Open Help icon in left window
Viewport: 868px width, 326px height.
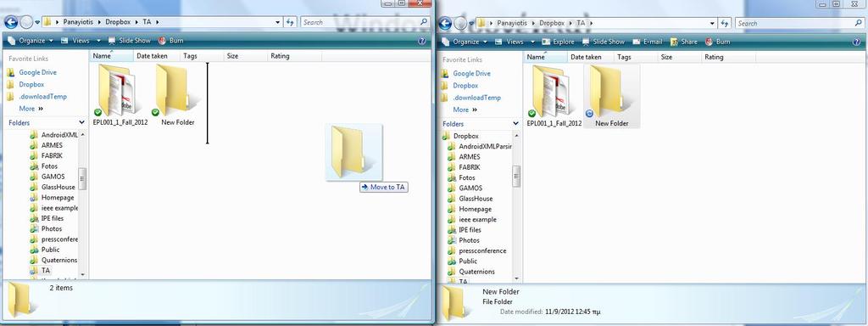pos(422,41)
